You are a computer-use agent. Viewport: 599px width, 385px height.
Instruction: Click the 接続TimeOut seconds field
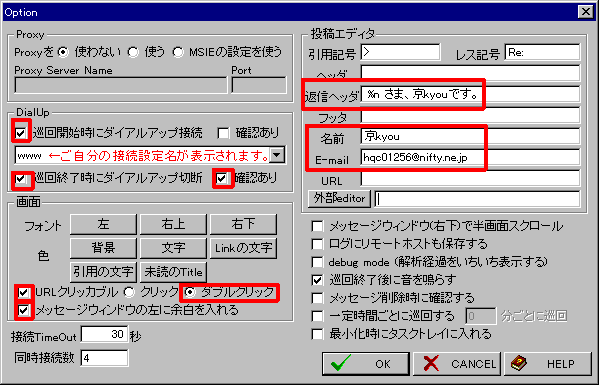[104, 335]
